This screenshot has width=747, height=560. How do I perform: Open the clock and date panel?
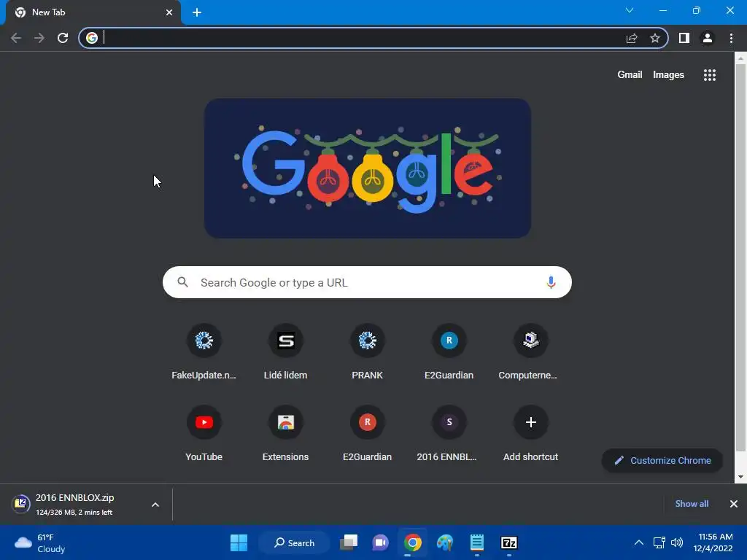click(713, 542)
